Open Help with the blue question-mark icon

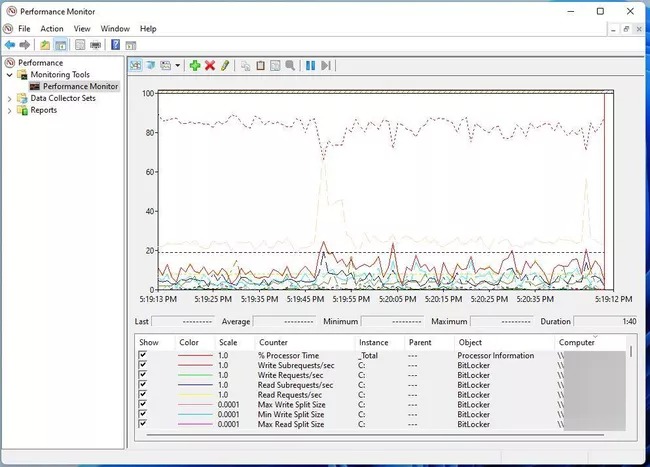point(116,44)
